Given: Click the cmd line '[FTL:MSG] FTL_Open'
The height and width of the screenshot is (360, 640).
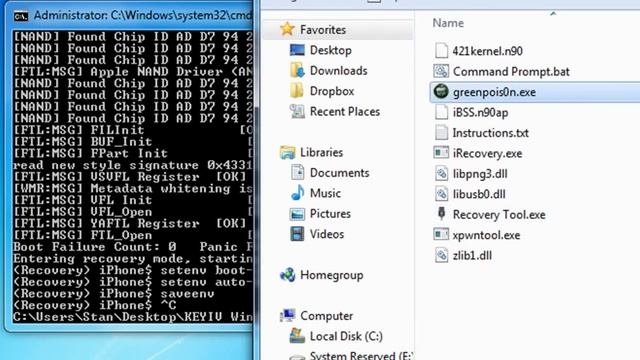Looking at the screenshot, I should (x=82, y=236).
